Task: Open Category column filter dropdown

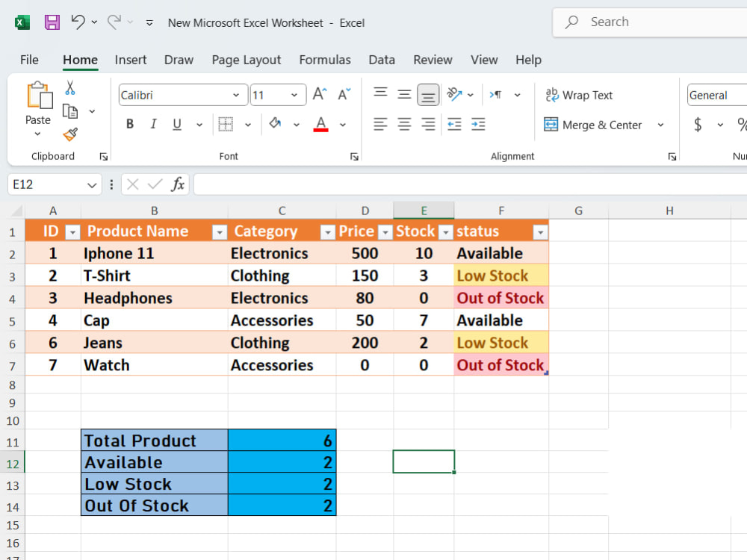Action: (327, 232)
